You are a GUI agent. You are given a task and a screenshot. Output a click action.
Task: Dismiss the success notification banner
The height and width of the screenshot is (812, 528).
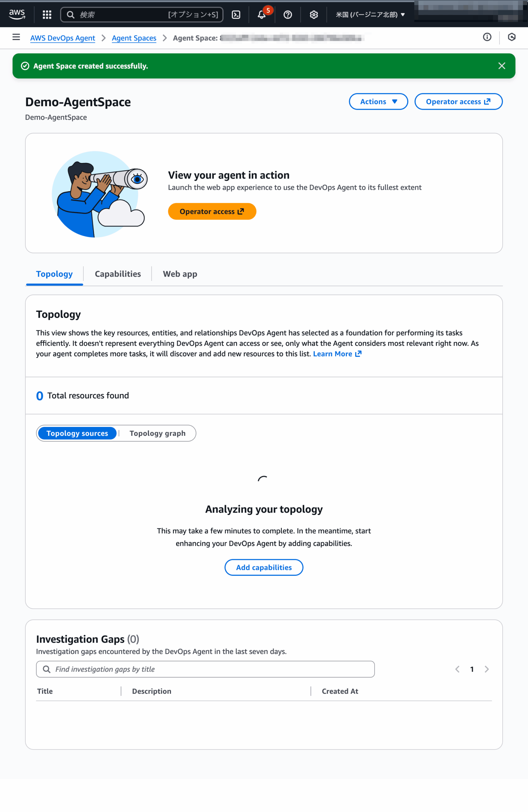point(501,66)
